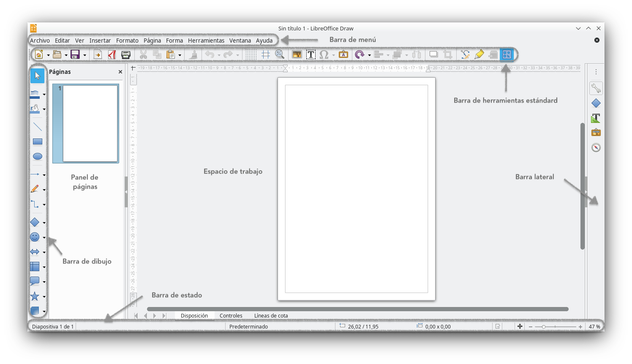Switch to the Disposición layer tab

coord(194,315)
